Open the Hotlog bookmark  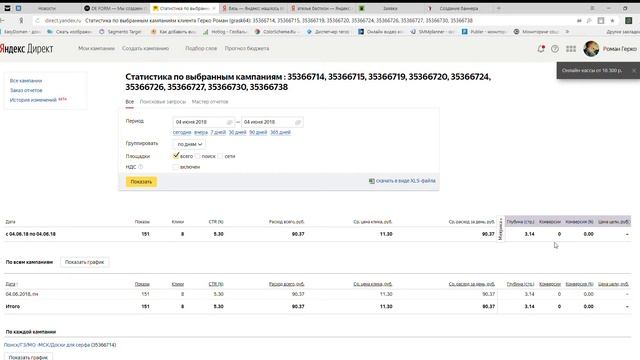tap(225, 31)
